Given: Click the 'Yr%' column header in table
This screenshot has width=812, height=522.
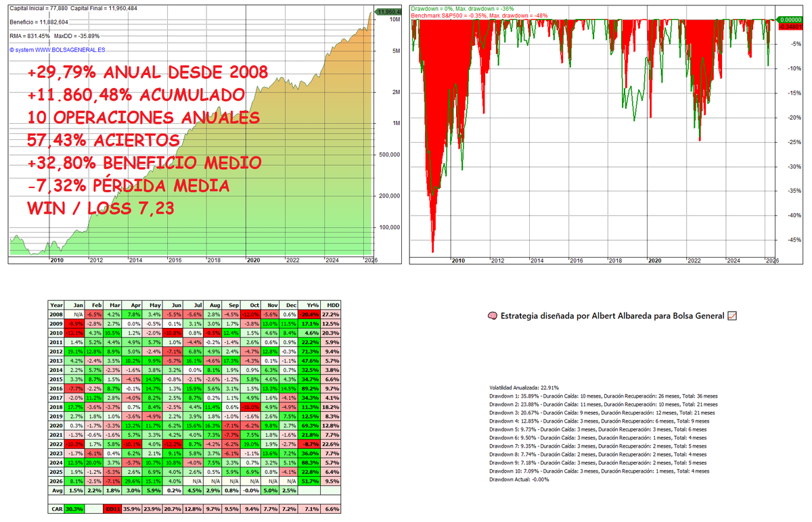Looking at the screenshot, I should pyautogui.click(x=309, y=305).
